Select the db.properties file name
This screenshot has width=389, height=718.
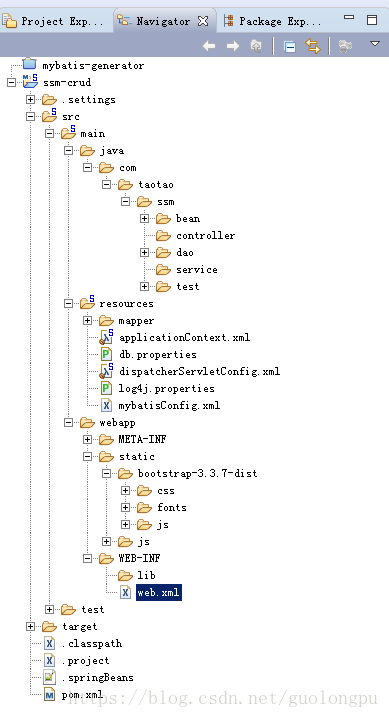(x=158, y=354)
